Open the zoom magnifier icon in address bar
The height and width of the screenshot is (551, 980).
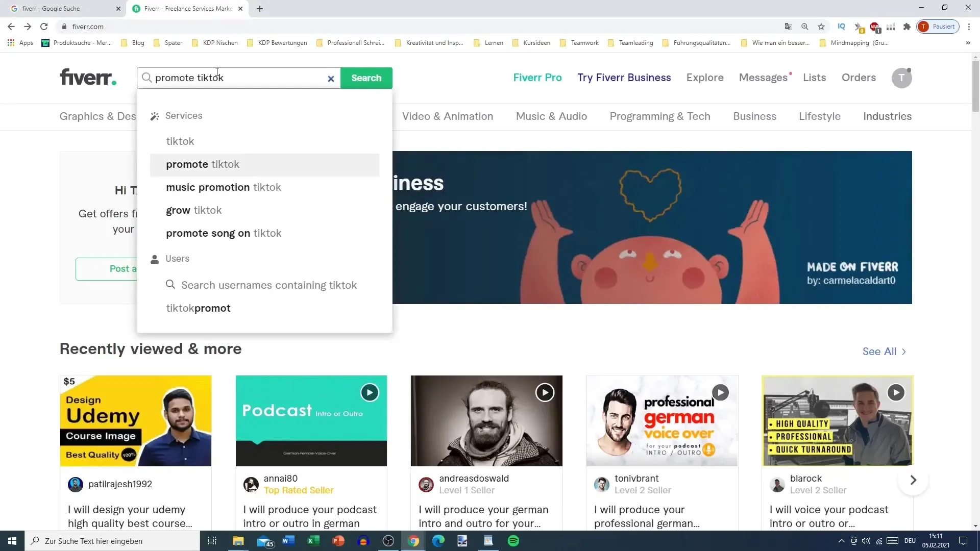[805, 27]
